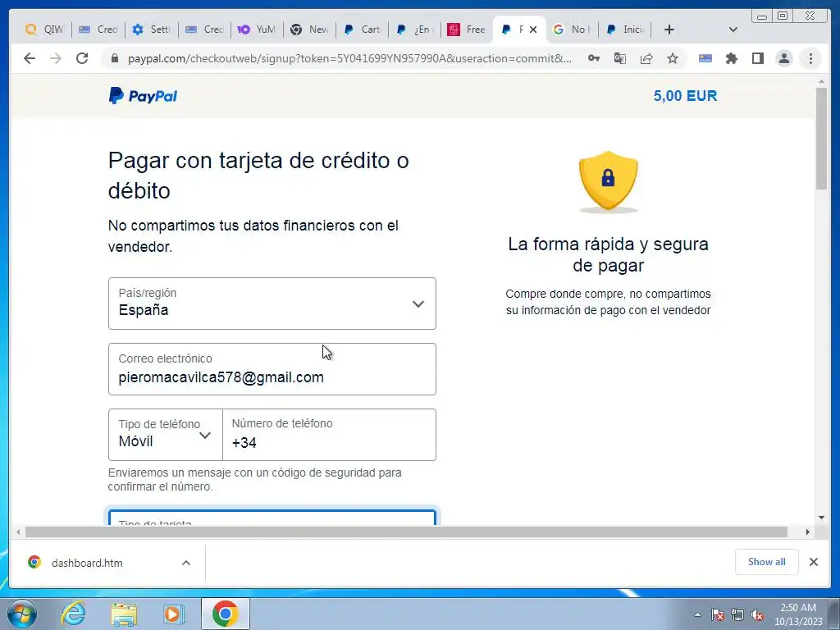Open the País/región España dropdown
840x630 pixels.
[x=272, y=304]
